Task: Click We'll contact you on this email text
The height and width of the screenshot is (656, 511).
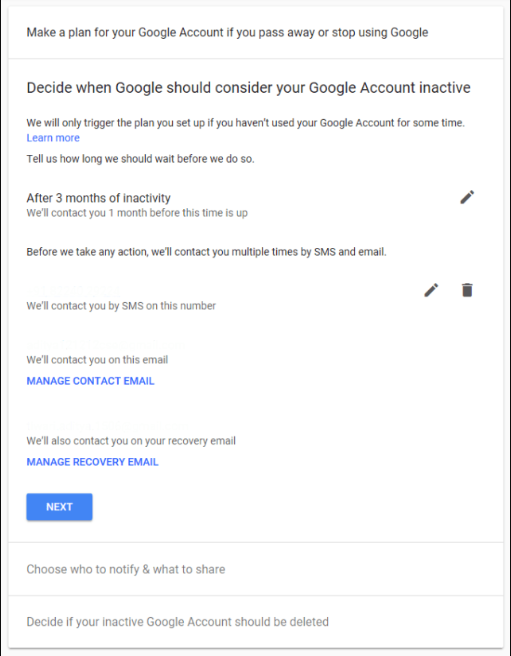Action: 97,360
